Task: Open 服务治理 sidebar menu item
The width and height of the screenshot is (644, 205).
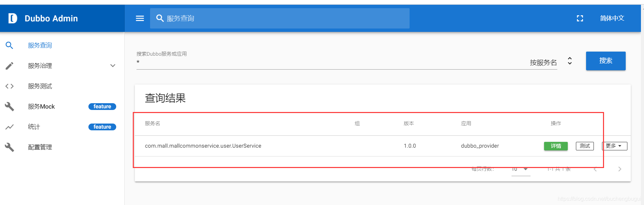Action: click(x=40, y=66)
